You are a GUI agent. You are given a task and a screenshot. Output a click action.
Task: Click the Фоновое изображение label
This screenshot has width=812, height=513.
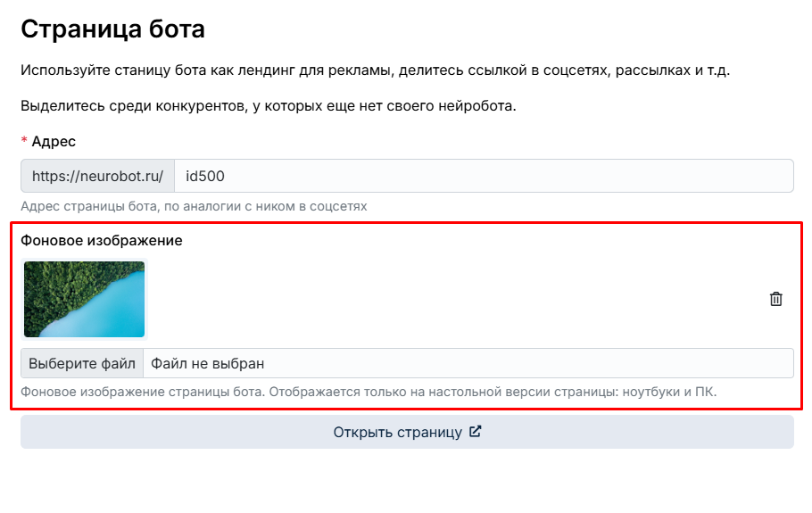point(102,241)
